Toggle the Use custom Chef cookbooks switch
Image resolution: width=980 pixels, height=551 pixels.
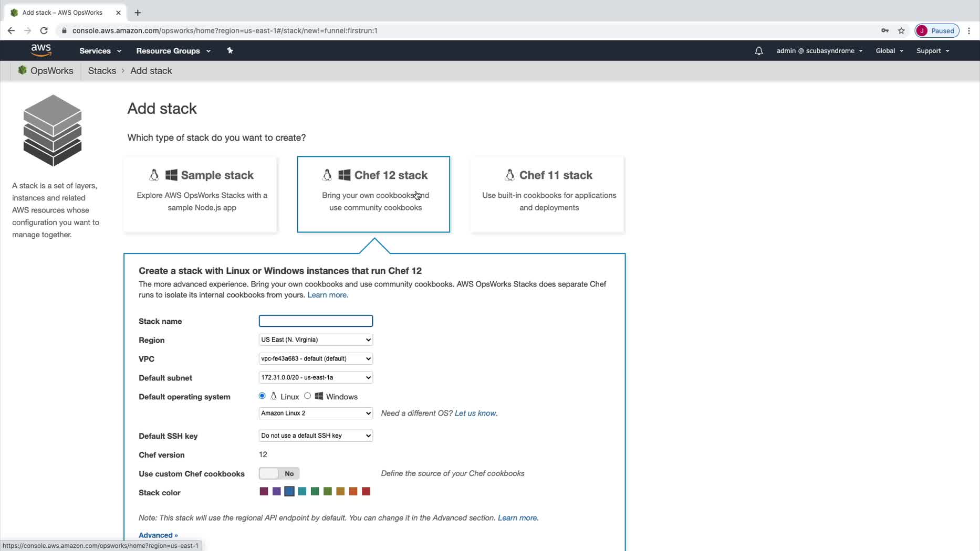(279, 473)
